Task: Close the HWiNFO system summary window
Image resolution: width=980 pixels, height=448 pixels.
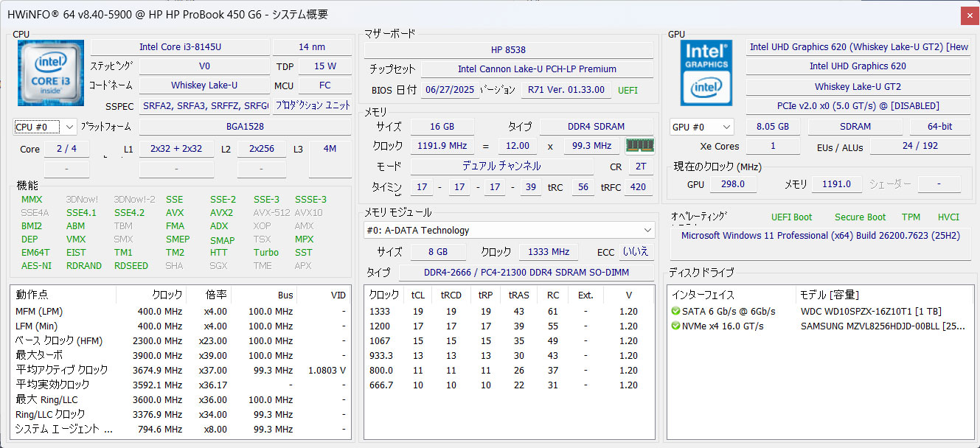Action: pos(970,15)
